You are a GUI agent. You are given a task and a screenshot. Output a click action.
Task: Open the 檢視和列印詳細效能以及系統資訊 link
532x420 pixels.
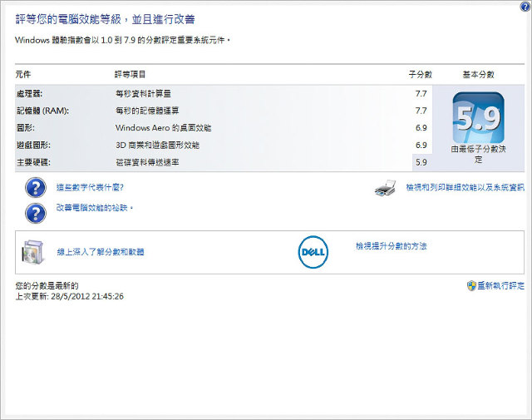465,187
